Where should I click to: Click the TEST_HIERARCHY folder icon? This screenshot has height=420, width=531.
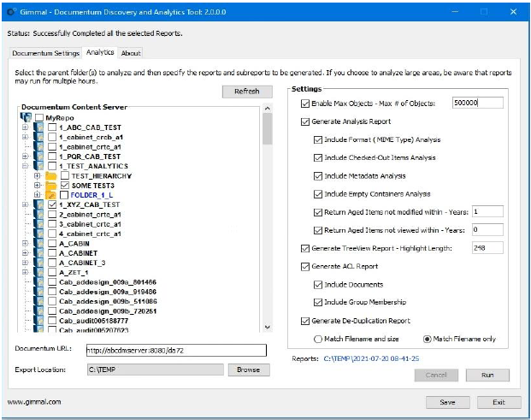point(50,175)
